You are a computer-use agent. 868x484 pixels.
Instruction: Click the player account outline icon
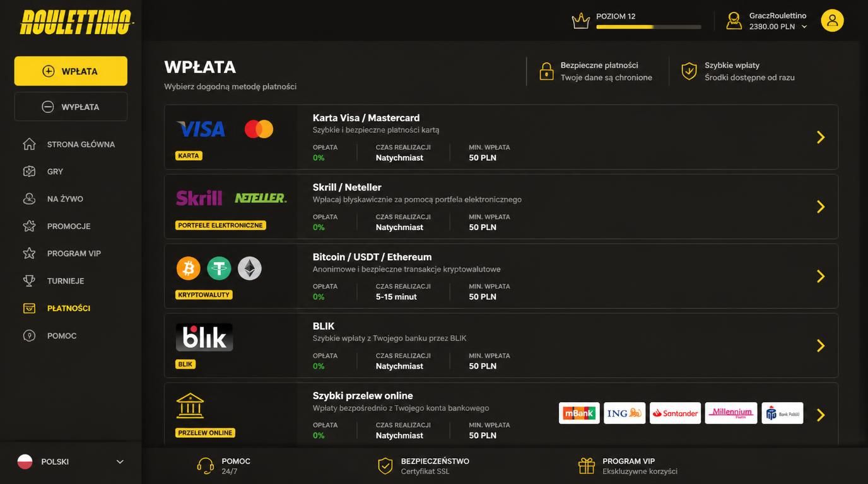pos(734,21)
